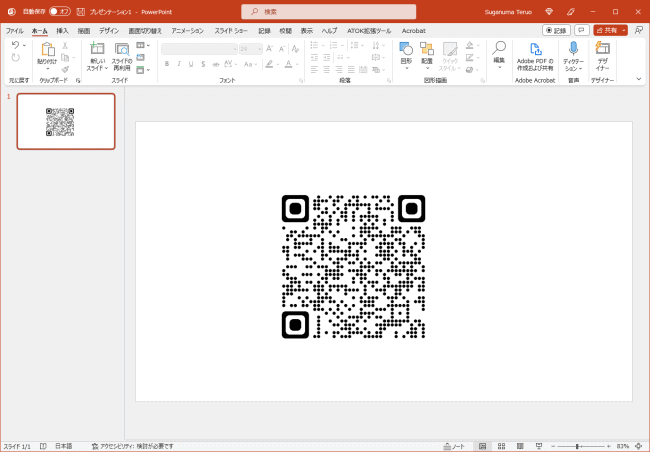Image resolution: width=650 pixels, height=452 pixels.
Task: Click the Paste (貼り付け) clipboard icon
Action: coord(47,50)
